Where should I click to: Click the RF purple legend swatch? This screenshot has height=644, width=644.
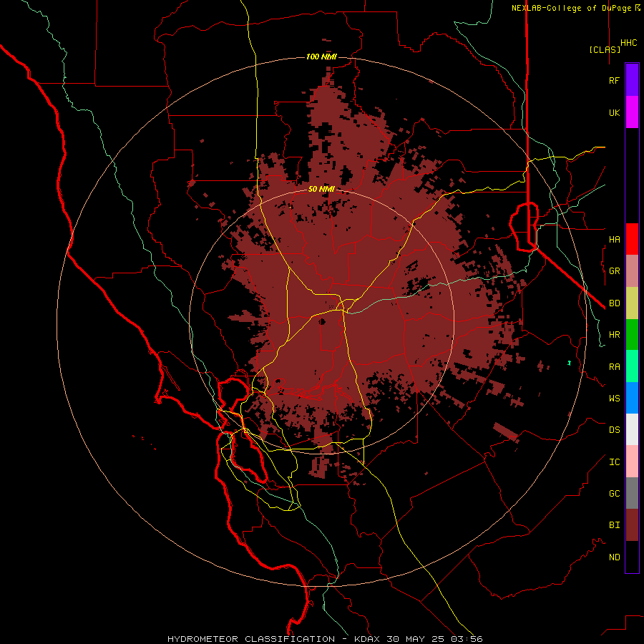tap(632, 80)
